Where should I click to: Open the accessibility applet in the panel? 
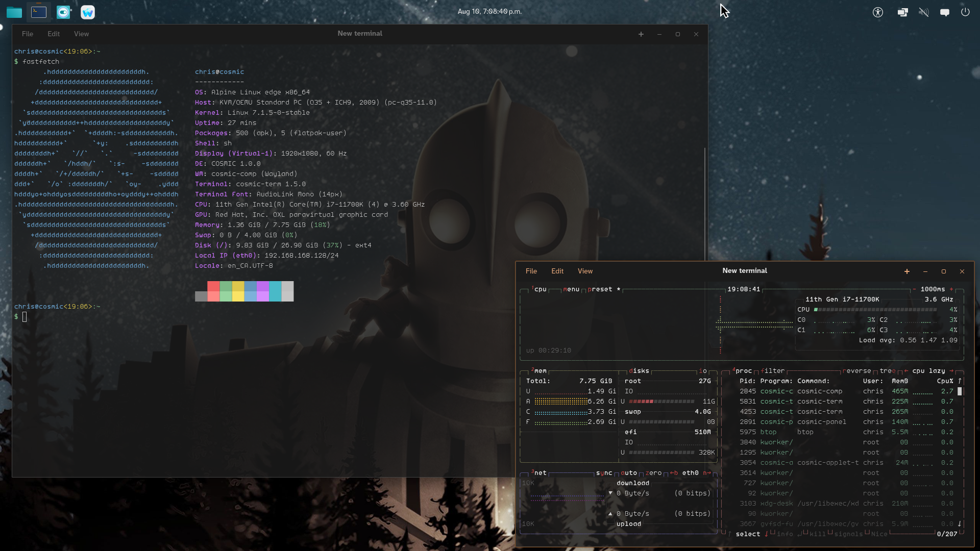click(x=878, y=12)
